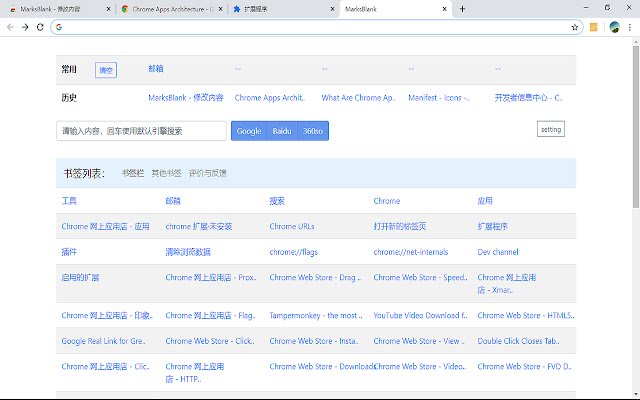Open the Chrome bookmark folder
This screenshot has width=640, height=400.
pos(387,201)
